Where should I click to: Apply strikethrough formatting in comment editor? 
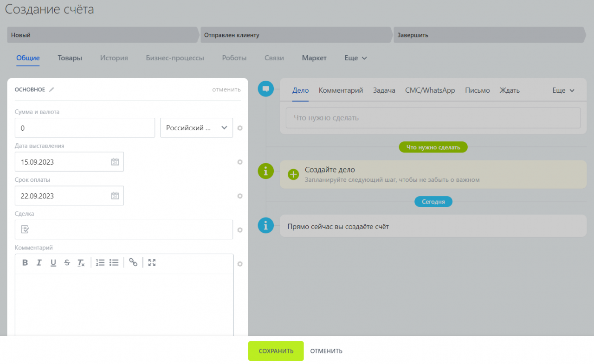click(67, 262)
